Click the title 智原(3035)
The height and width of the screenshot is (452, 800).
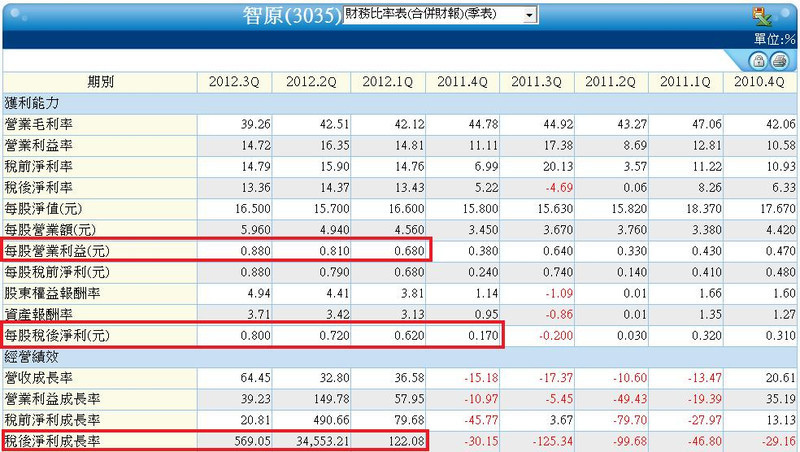click(x=292, y=16)
